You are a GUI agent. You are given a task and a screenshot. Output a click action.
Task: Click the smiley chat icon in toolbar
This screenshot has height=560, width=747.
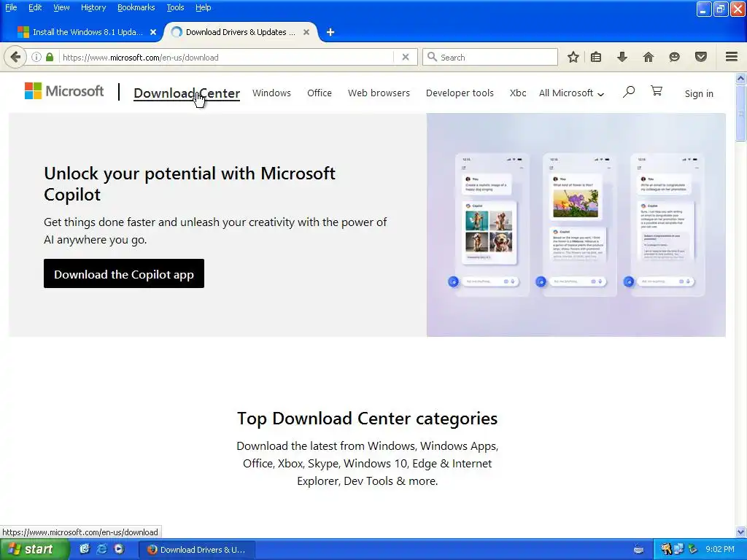[674, 57]
